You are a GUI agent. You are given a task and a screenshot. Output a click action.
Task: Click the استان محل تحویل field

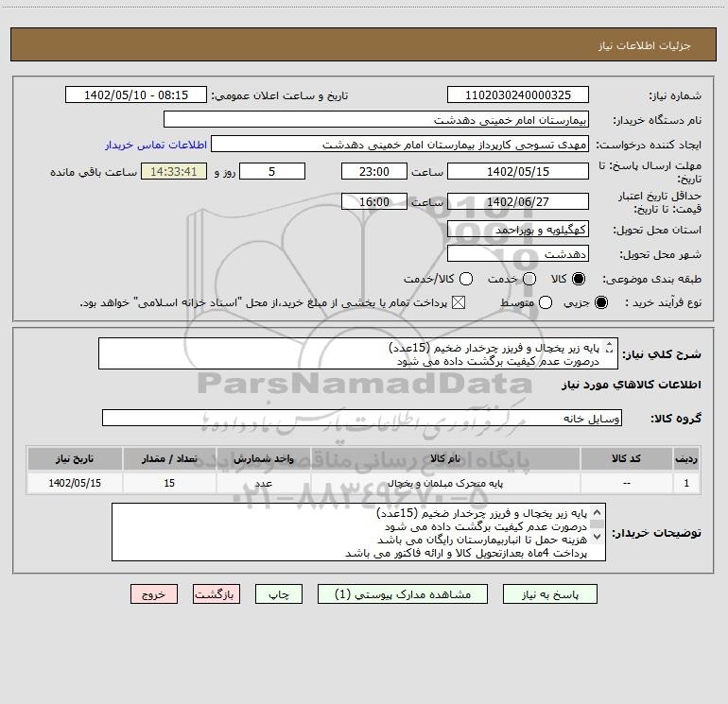[x=518, y=230]
